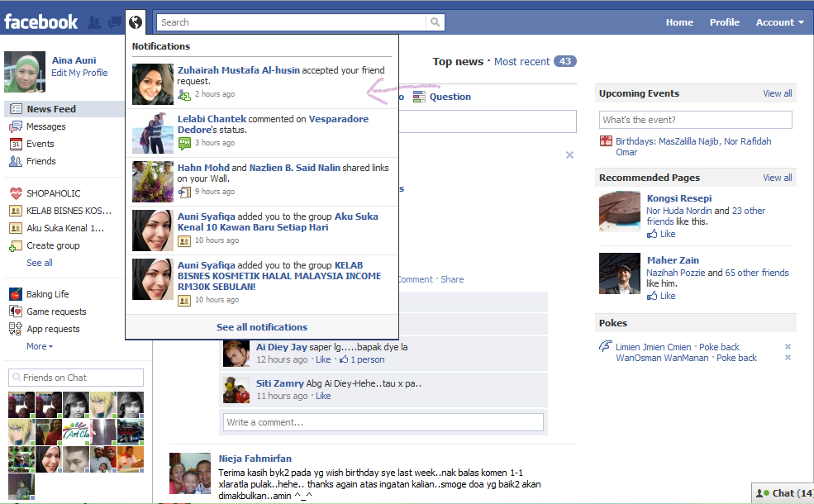Click the notifications globe icon
Screen dimensions: 814x504
tap(136, 22)
